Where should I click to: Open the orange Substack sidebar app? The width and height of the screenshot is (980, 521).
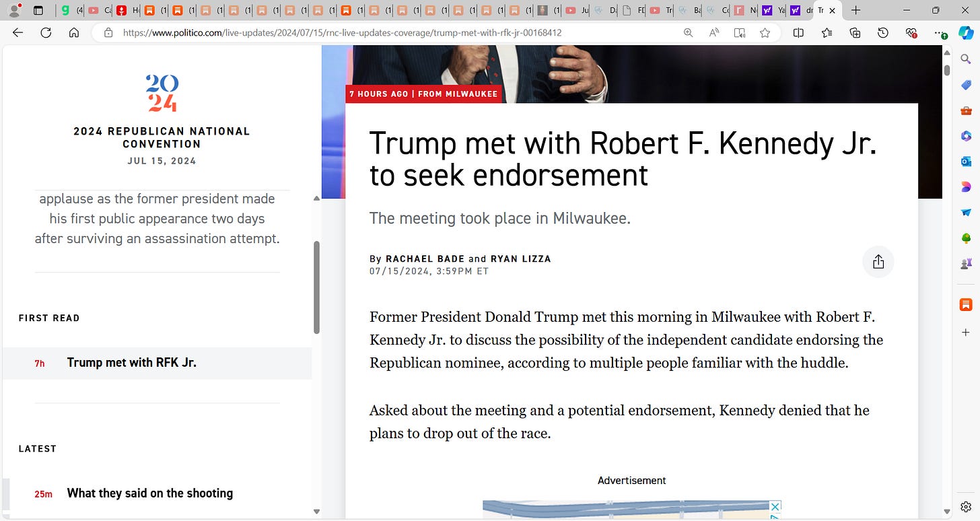966,304
